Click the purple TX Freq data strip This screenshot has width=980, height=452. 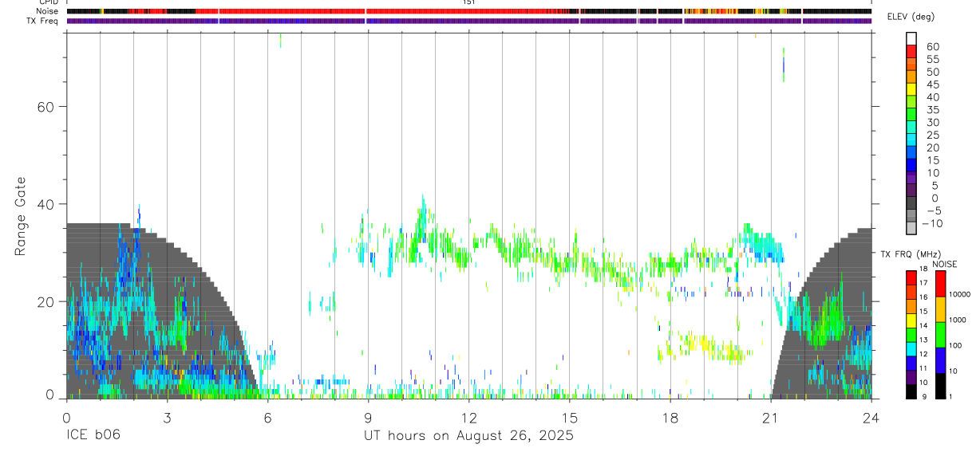click(469, 21)
